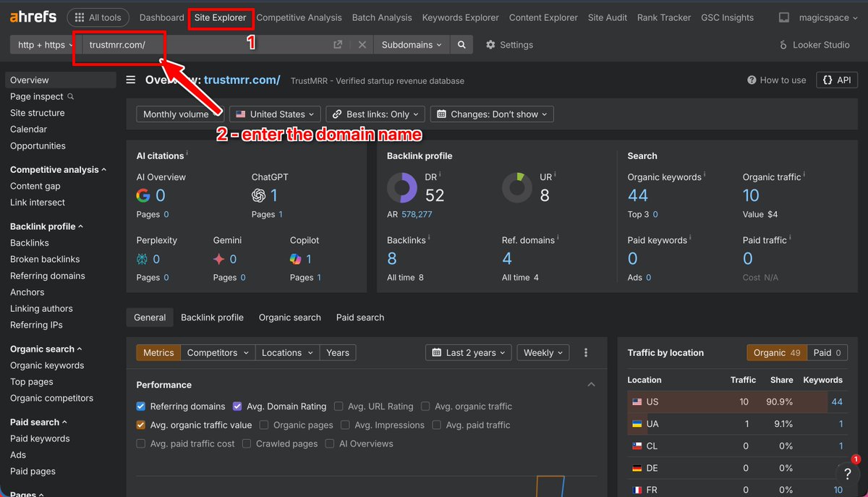Check the Avg. URL Rating checkbox
The width and height of the screenshot is (868, 497).
point(339,407)
